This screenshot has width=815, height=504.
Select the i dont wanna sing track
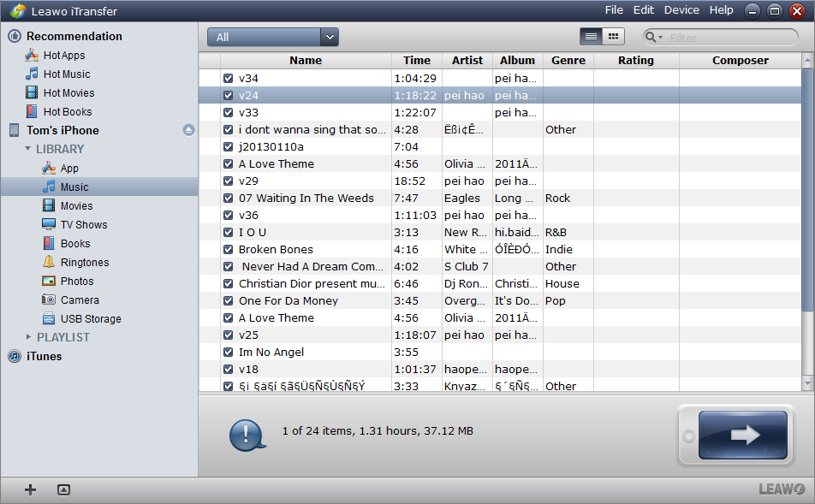point(500,129)
